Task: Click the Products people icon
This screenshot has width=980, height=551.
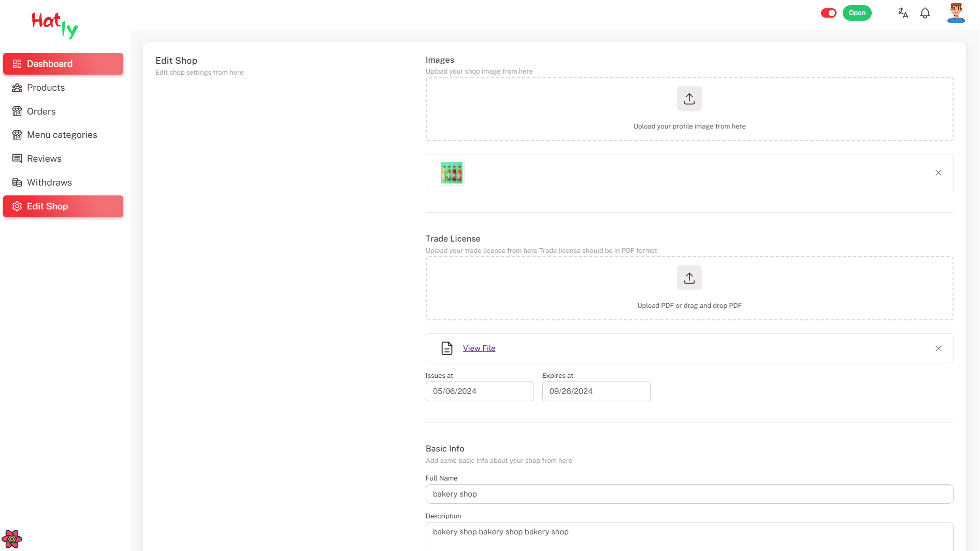Action: [17, 88]
